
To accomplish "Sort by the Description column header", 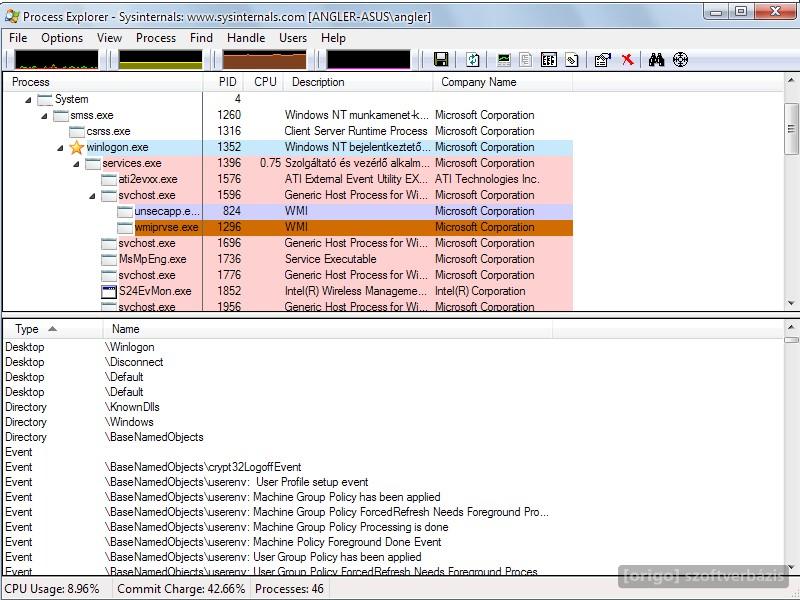I will [x=358, y=82].
